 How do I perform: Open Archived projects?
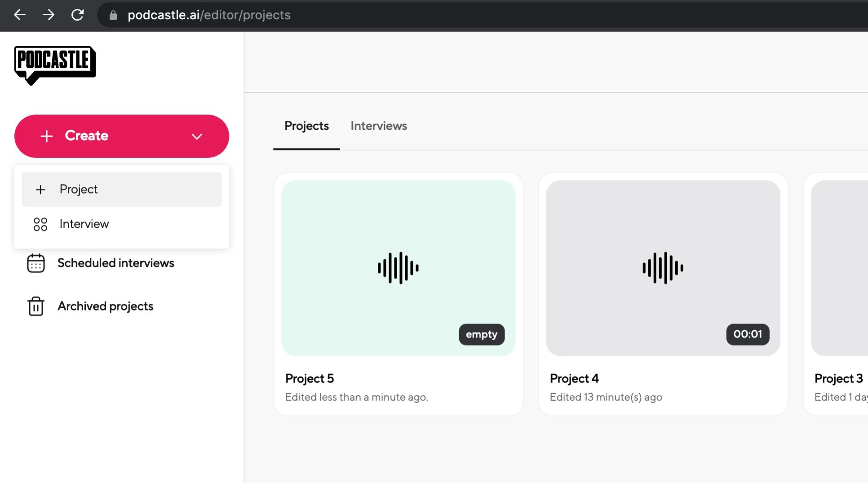click(x=105, y=306)
